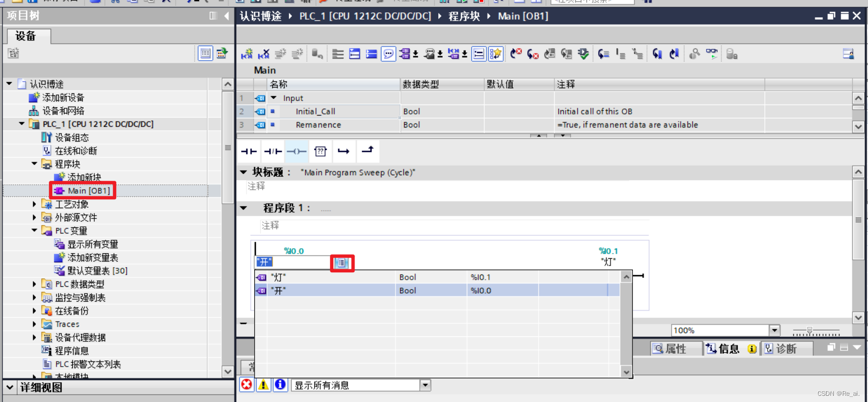Insert the close branch instruction
868x402 pixels.
point(367,151)
